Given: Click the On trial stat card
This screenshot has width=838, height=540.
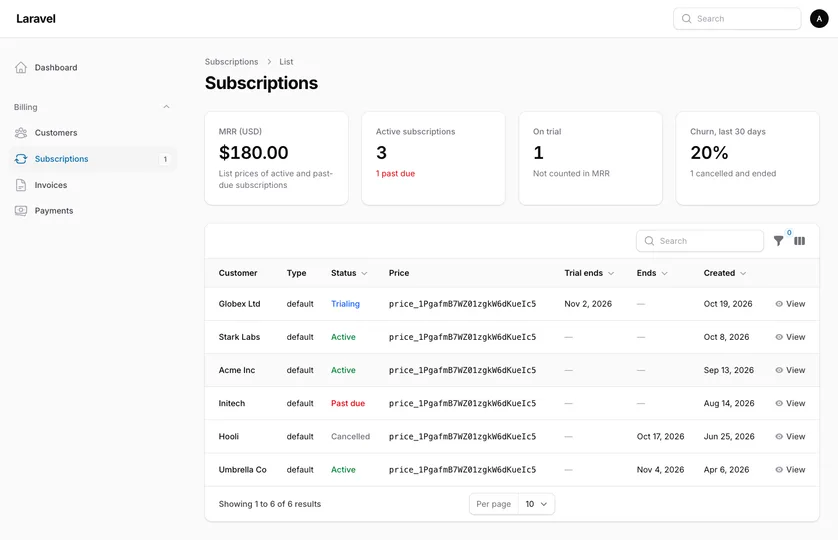Looking at the screenshot, I should [591, 158].
